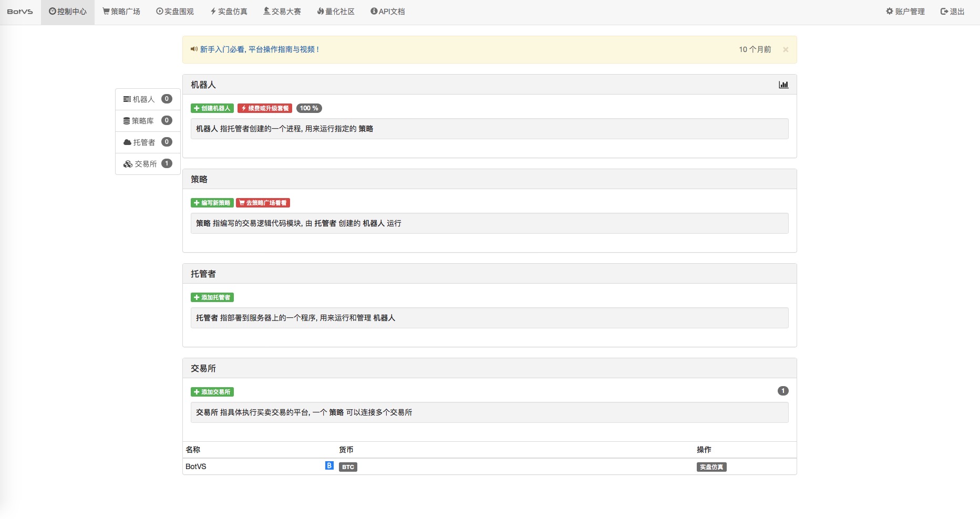This screenshot has height=519, width=980.
Task: Click the BotVS exchange name cell
Action: (x=196, y=466)
